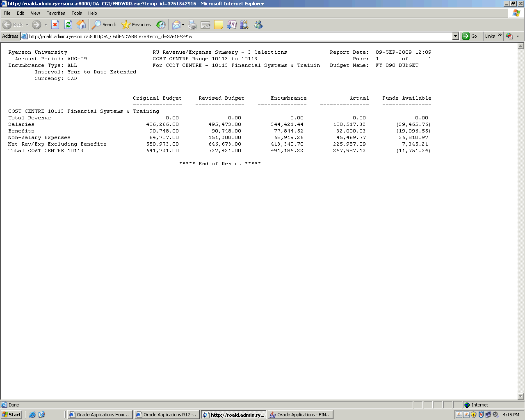
Task: Click the Print toolbar icon
Action: tap(192, 25)
